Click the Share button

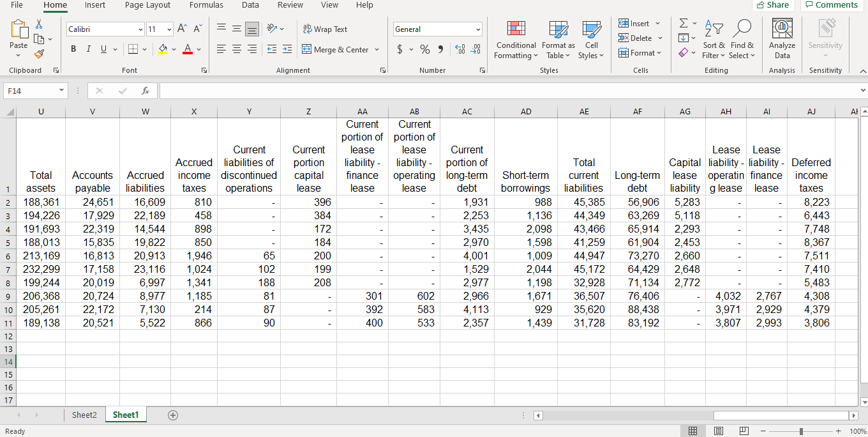(x=773, y=5)
